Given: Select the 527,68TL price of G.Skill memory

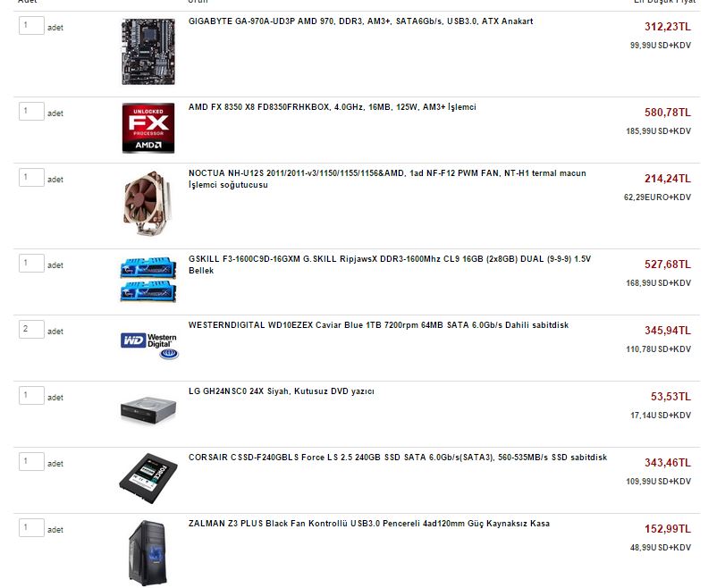Looking at the screenshot, I should (x=668, y=265).
